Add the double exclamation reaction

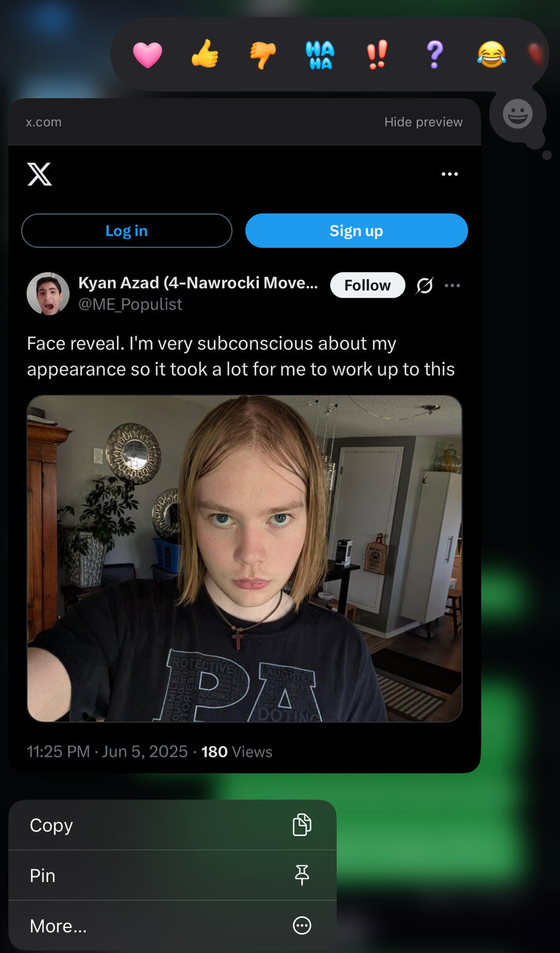[377, 54]
